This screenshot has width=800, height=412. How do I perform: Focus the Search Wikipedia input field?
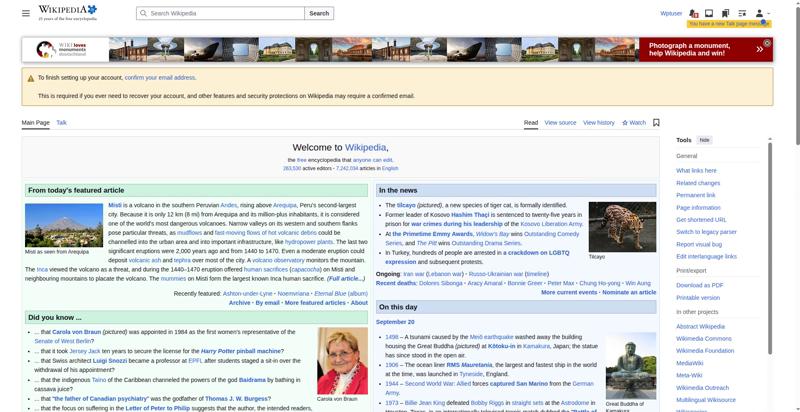click(x=220, y=13)
